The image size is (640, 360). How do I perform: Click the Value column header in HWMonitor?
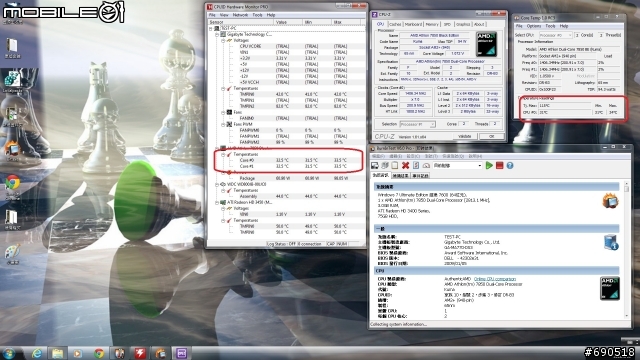(x=288, y=22)
